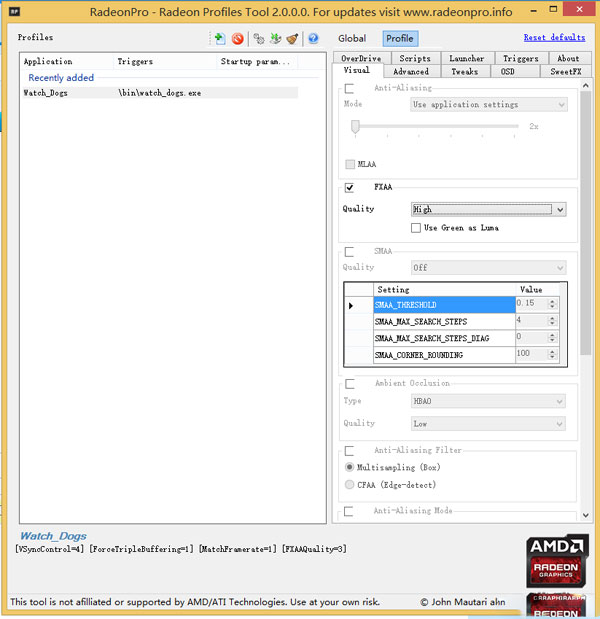
Task: Check Use Green as Luma option
Action: coord(416,228)
